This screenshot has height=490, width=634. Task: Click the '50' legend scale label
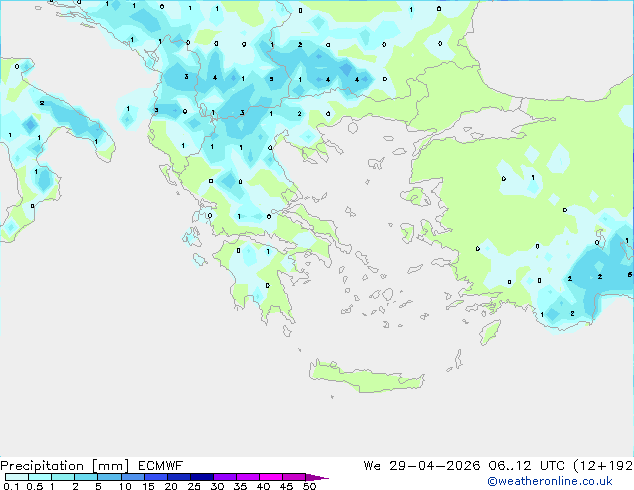(309, 486)
